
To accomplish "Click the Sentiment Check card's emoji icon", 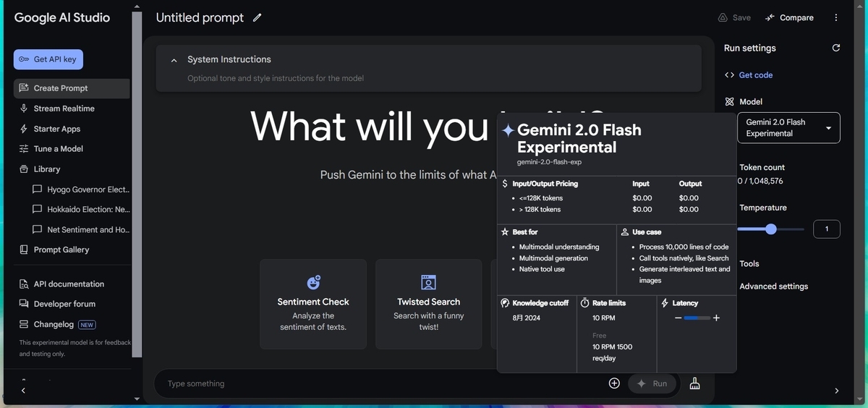I will coord(313,282).
